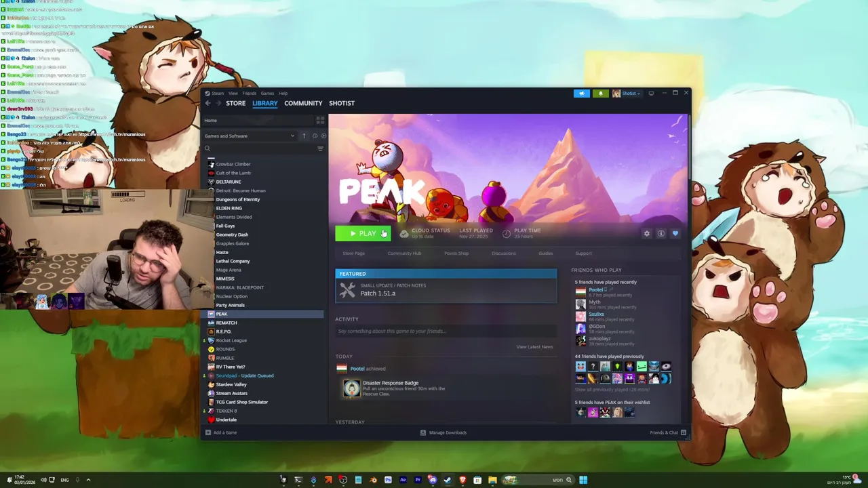
Task: Click the library sort ascending arrow icon
Action: click(x=304, y=136)
